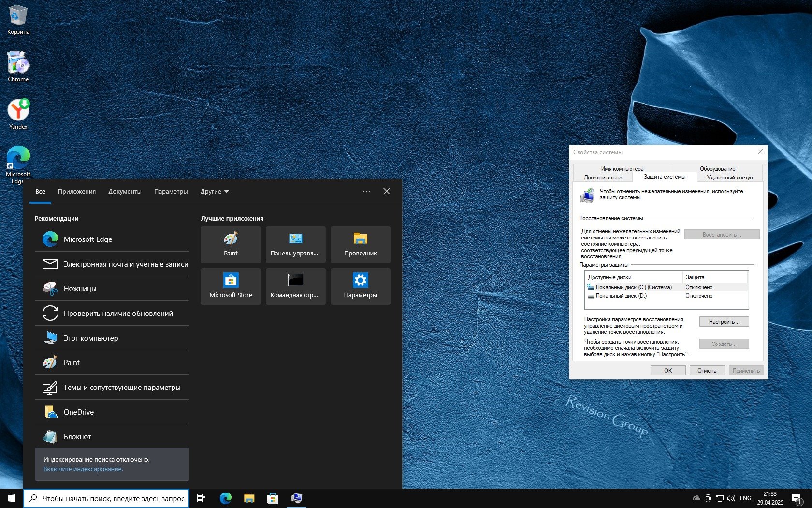The height and width of the screenshot is (508, 812).
Task: Open ENG language switcher in tray
Action: click(745, 498)
